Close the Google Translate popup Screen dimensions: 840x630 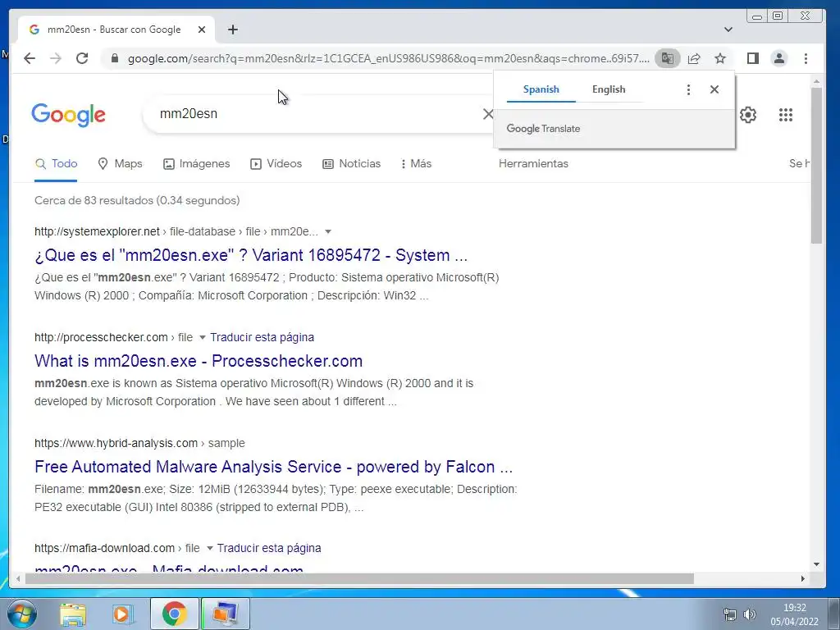pos(714,89)
